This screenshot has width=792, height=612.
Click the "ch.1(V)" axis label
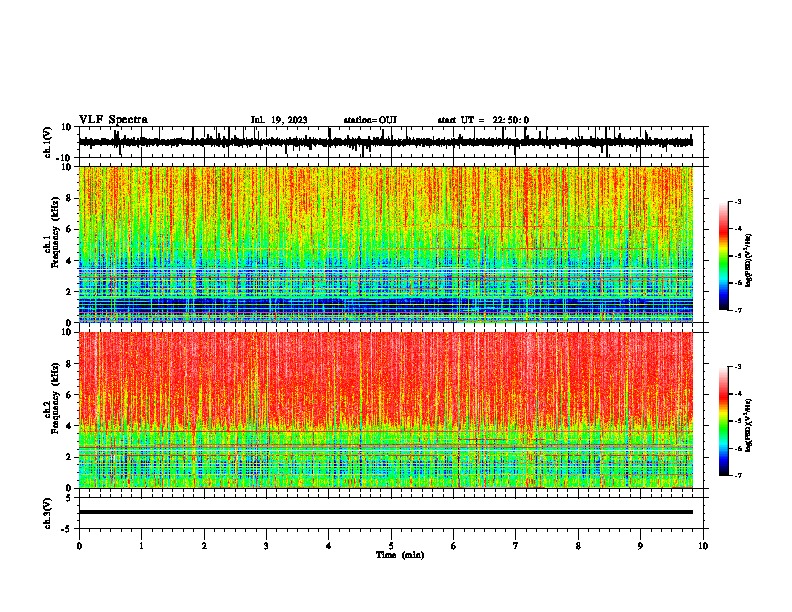47,142
